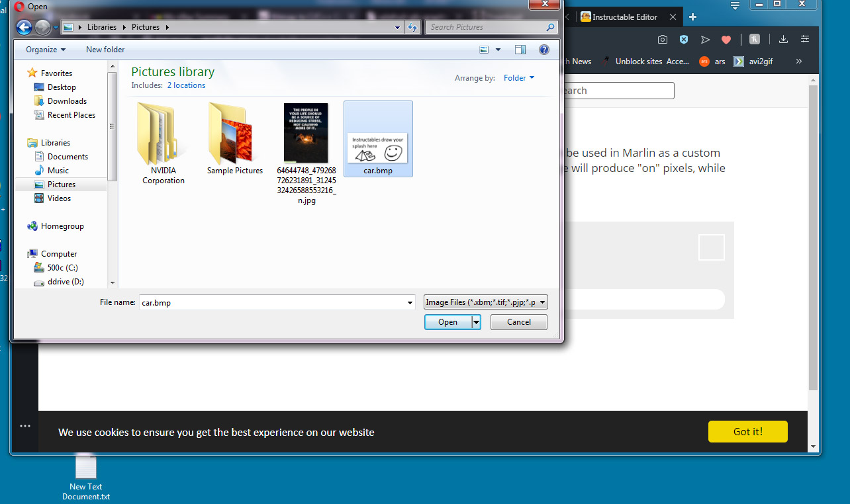Open the Arrange by Folder dropdown

519,78
